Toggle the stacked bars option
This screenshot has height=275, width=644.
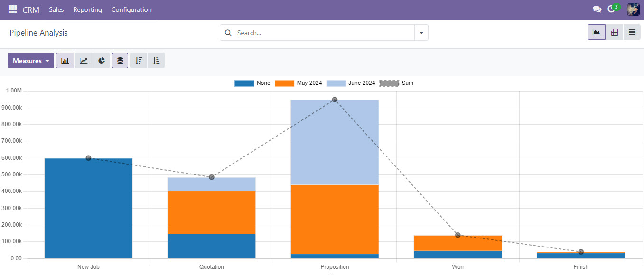click(120, 61)
